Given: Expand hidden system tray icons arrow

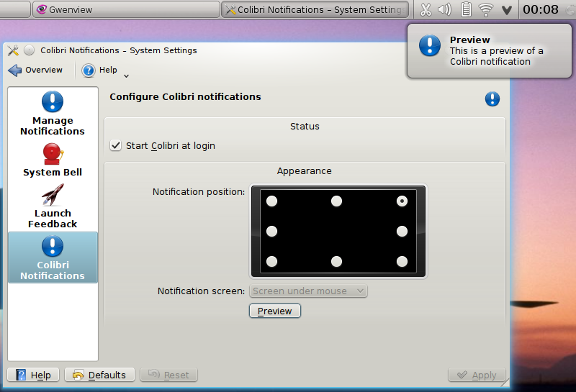Looking at the screenshot, I should click(507, 10).
